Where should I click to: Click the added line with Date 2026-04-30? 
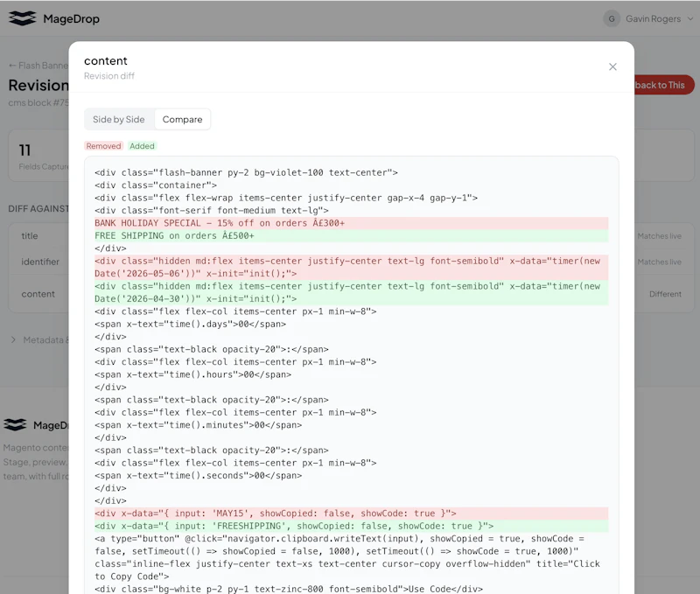coord(351,292)
